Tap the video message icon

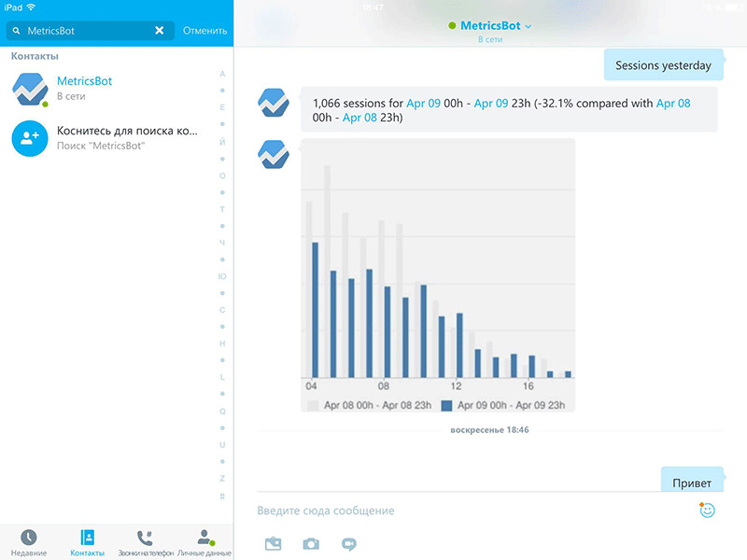click(x=348, y=544)
